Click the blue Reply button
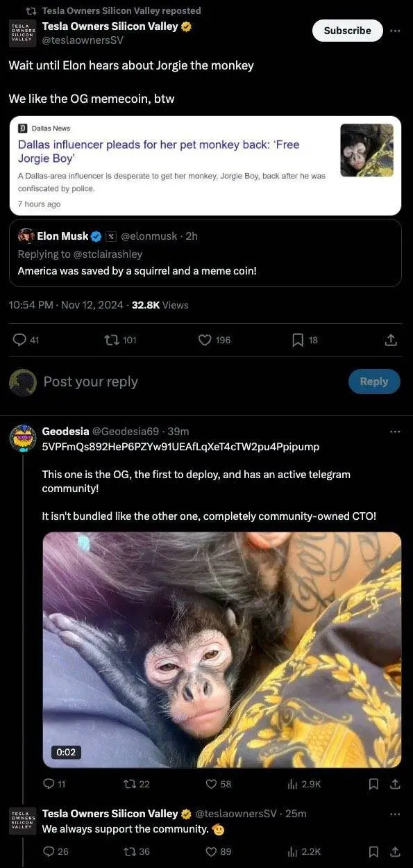Image resolution: width=413 pixels, height=868 pixels. (x=373, y=382)
